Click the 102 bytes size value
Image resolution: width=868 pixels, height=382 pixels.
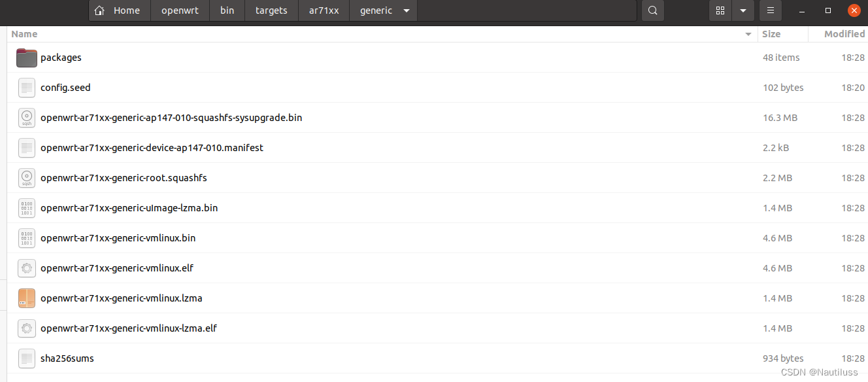click(x=783, y=88)
